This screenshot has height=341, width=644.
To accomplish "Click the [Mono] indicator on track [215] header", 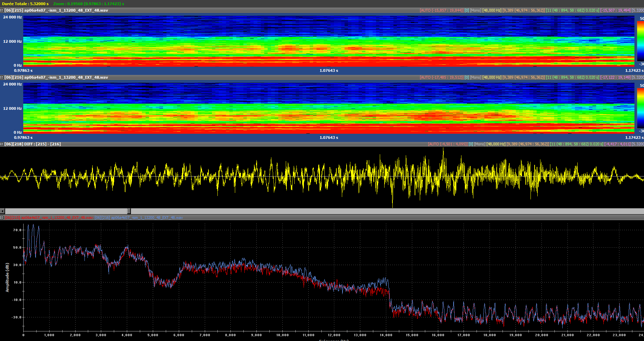I will point(475,10).
